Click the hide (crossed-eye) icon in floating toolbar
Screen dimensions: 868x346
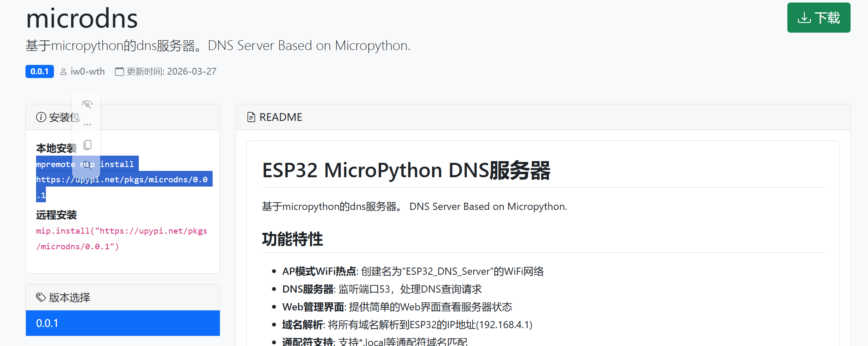[87, 104]
